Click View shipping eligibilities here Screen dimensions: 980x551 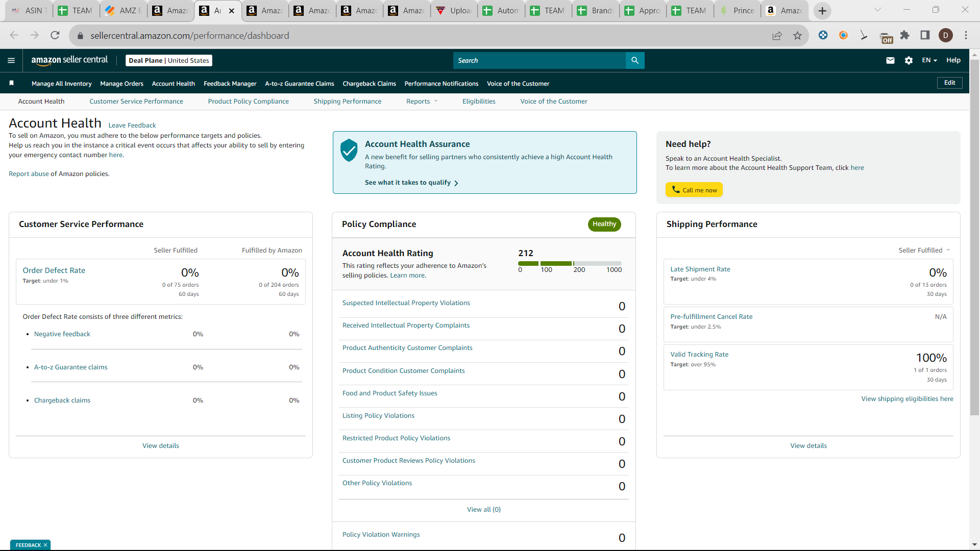(x=907, y=399)
